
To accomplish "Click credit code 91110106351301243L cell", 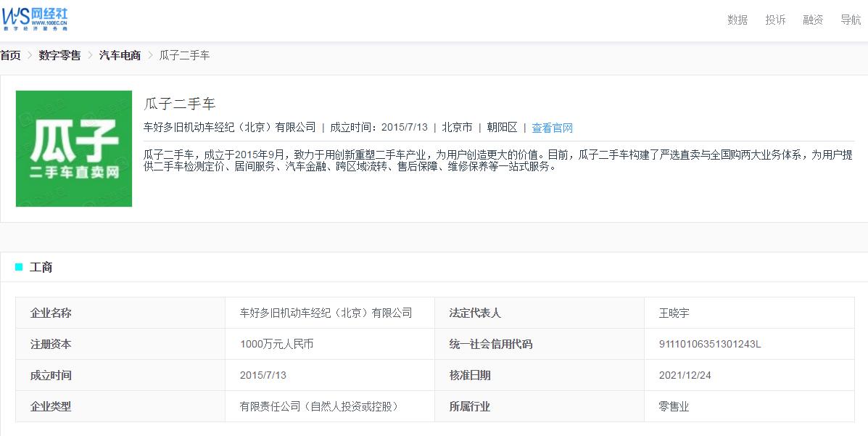I will pos(709,344).
